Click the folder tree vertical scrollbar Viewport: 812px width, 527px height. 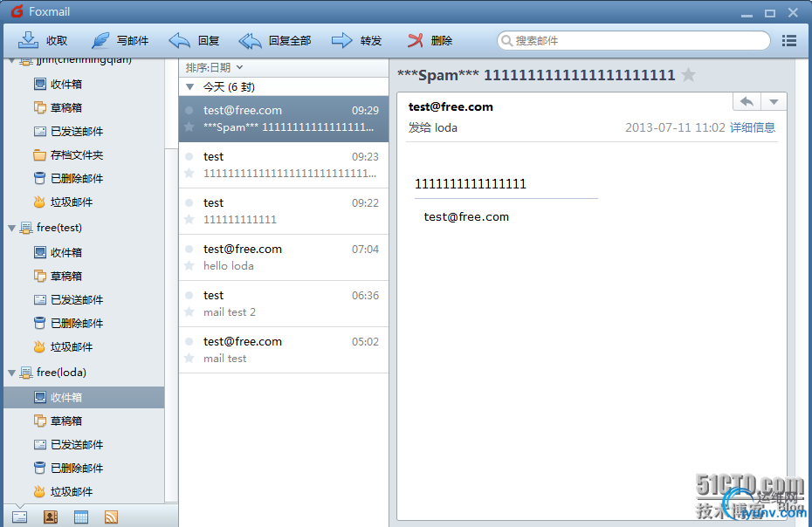171,325
